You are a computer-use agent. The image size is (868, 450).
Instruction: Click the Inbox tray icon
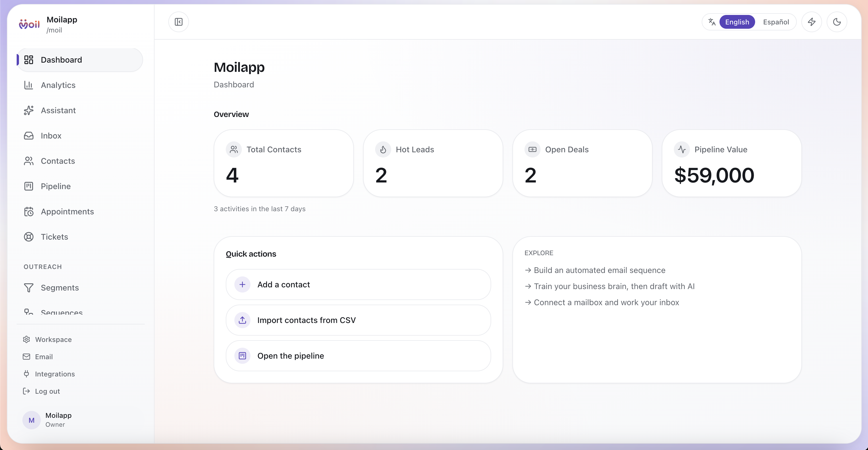coord(29,136)
